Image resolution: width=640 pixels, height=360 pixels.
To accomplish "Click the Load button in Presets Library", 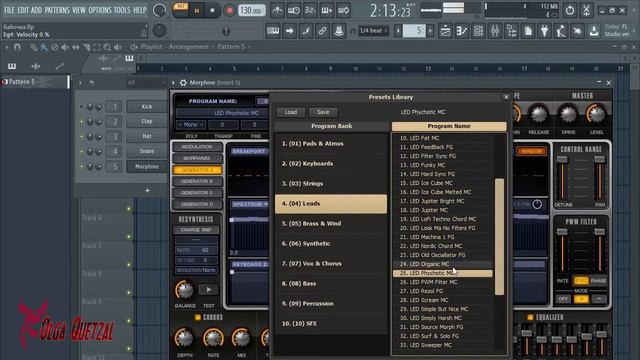I will pos(291,112).
